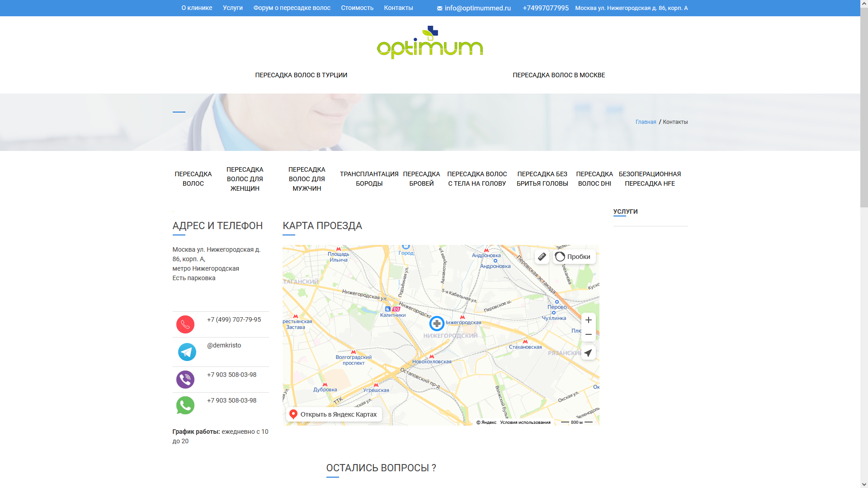
Task: Call the +74997077995 header number
Action: click(x=546, y=8)
